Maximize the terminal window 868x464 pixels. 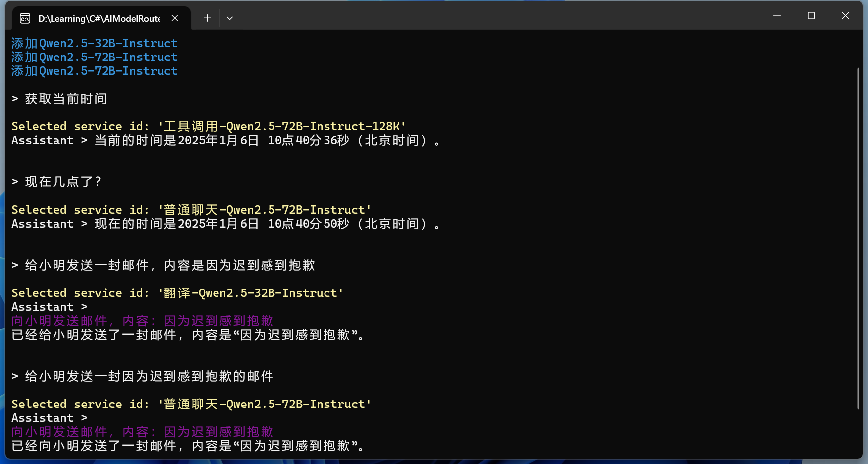point(811,16)
